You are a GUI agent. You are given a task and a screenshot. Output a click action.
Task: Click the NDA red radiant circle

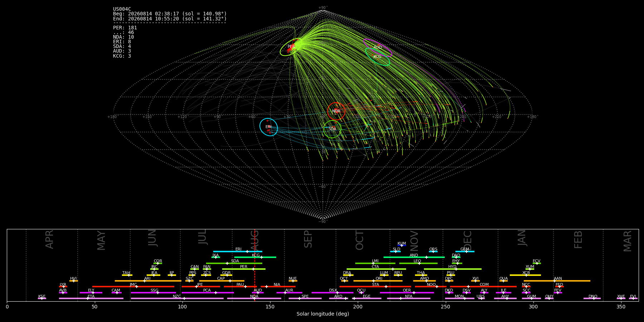[336, 111]
